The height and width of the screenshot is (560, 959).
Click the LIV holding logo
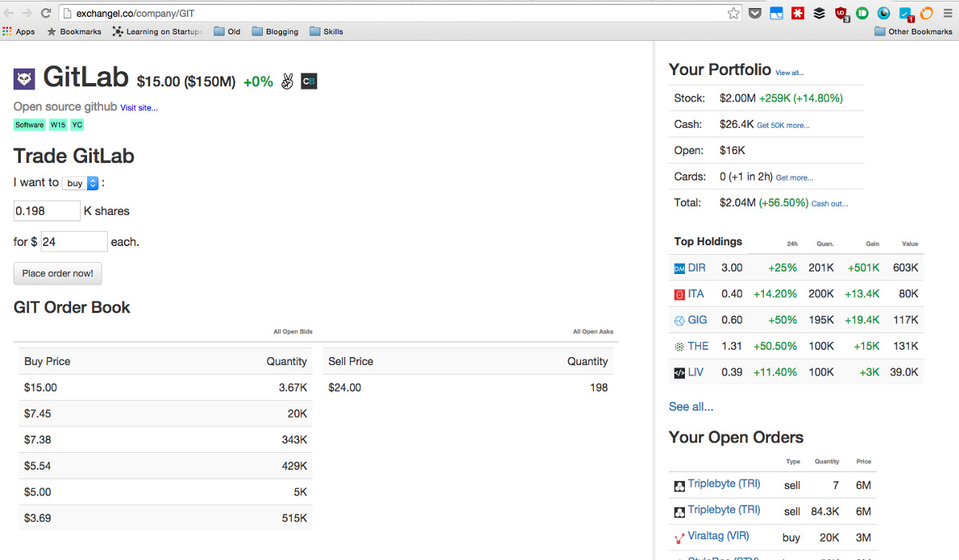[x=679, y=372]
